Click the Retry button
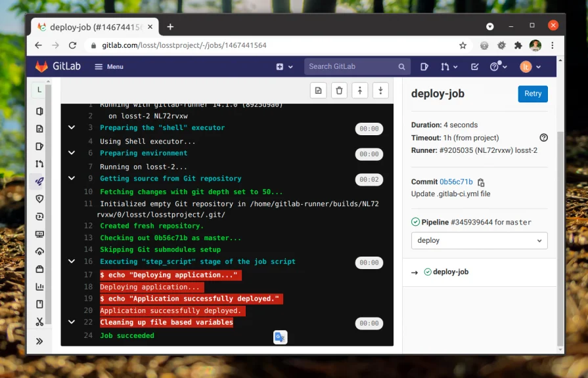This screenshot has width=588, height=378. coord(532,94)
